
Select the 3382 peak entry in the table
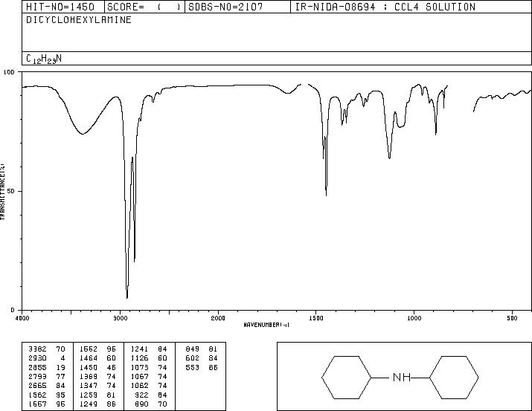click(47, 349)
